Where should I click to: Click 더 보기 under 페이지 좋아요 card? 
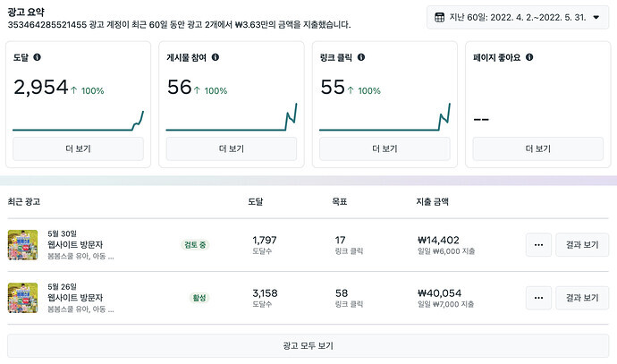538,148
